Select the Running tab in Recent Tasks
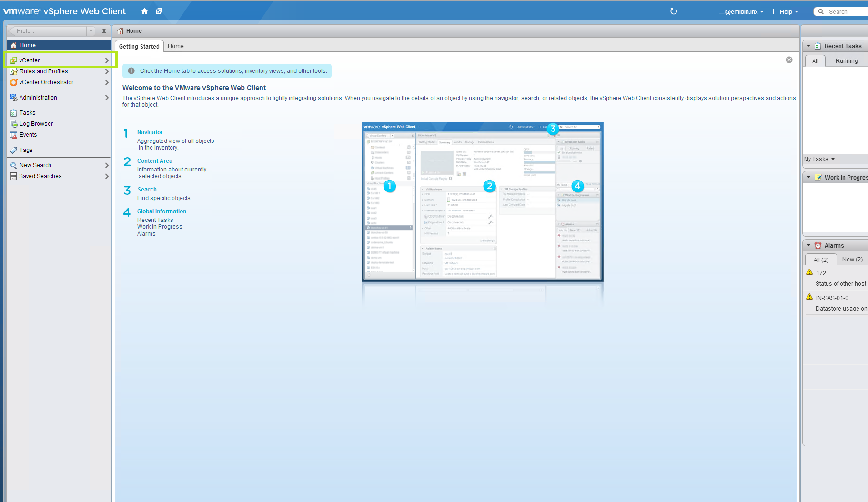 [x=847, y=61]
